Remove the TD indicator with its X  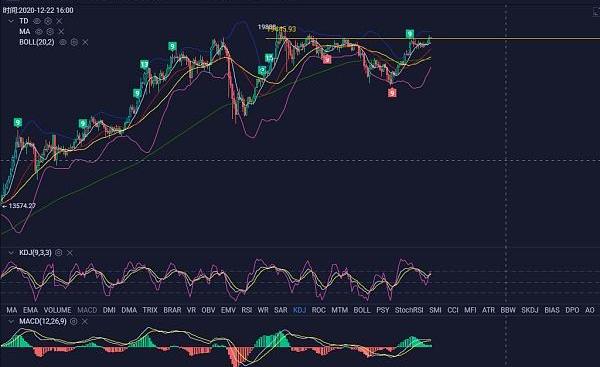click(59, 21)
